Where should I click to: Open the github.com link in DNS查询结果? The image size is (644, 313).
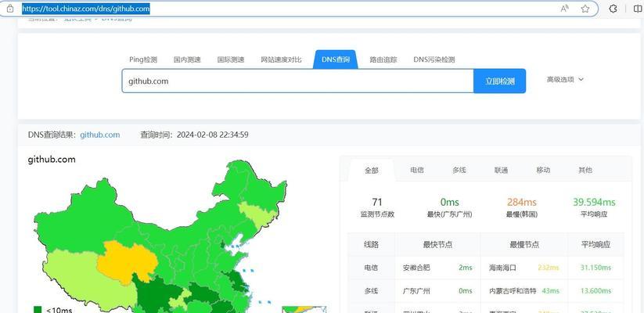(100, 135)
